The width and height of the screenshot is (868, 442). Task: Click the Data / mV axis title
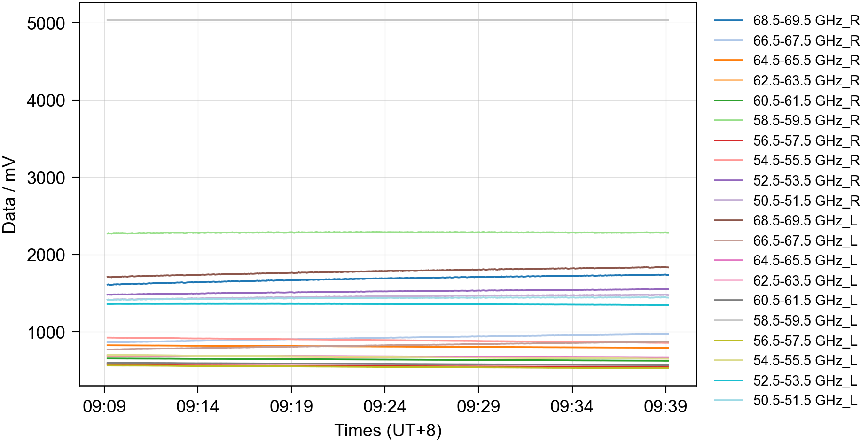pos(9,194)
